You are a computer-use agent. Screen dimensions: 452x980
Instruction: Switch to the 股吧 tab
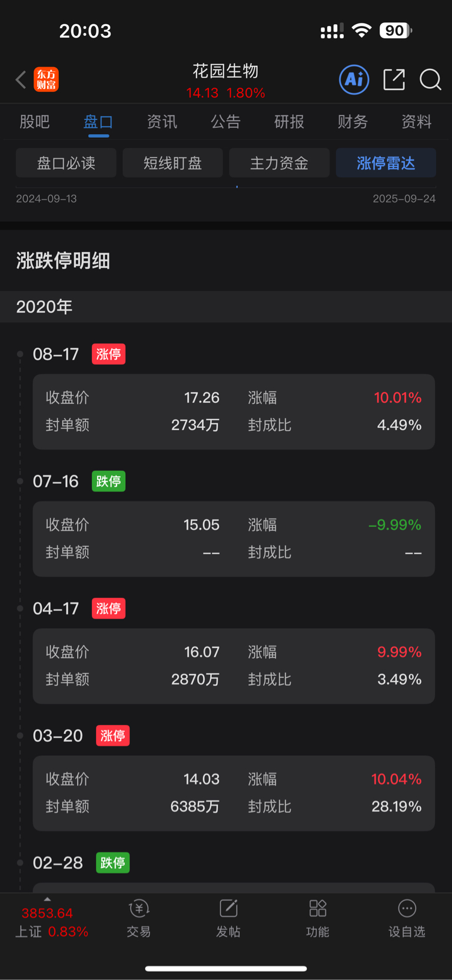tap(35, 122)
